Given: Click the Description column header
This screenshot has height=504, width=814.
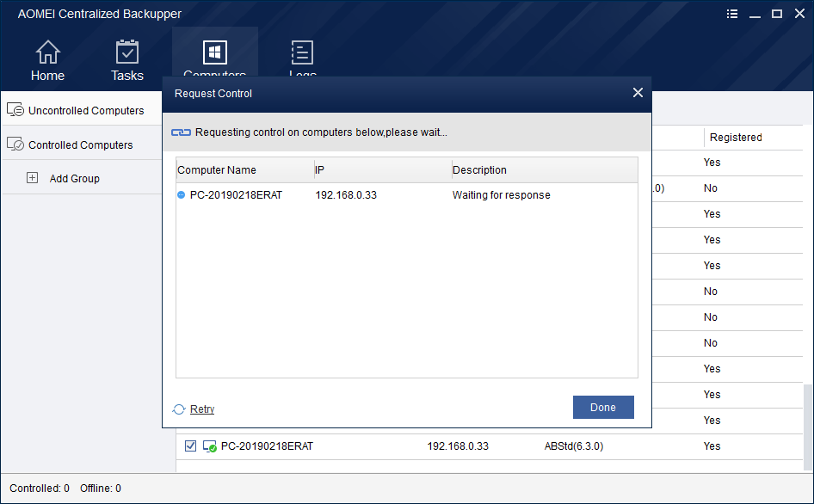Looking at the screenshot, I should (544, 169).
